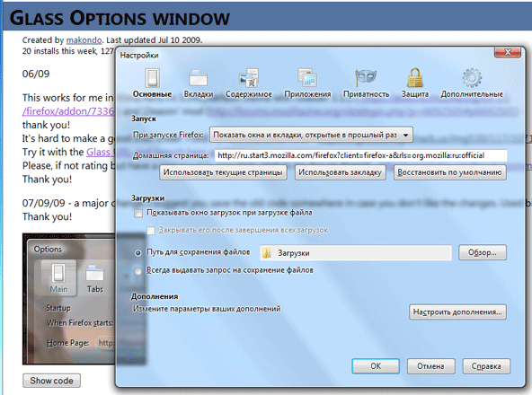
Task: Confirm settings with OK button
Action: coord(376,366)
